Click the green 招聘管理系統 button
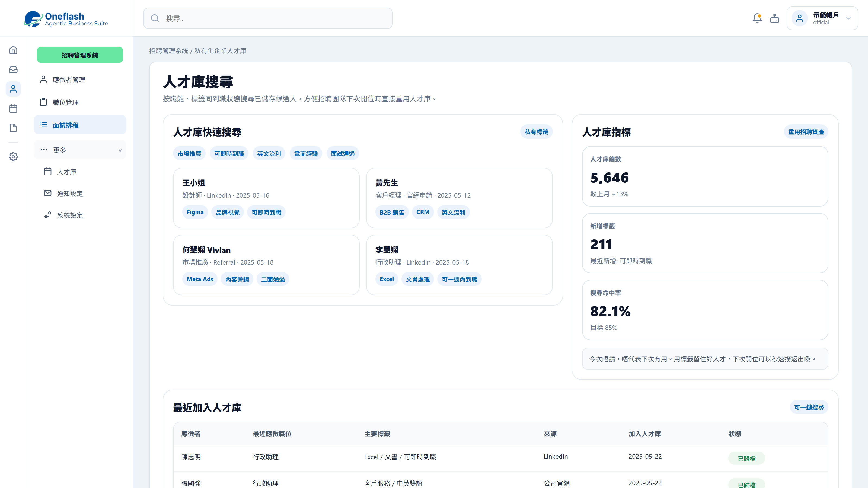This screenshot has height=488, width=868. pos(80,55)
